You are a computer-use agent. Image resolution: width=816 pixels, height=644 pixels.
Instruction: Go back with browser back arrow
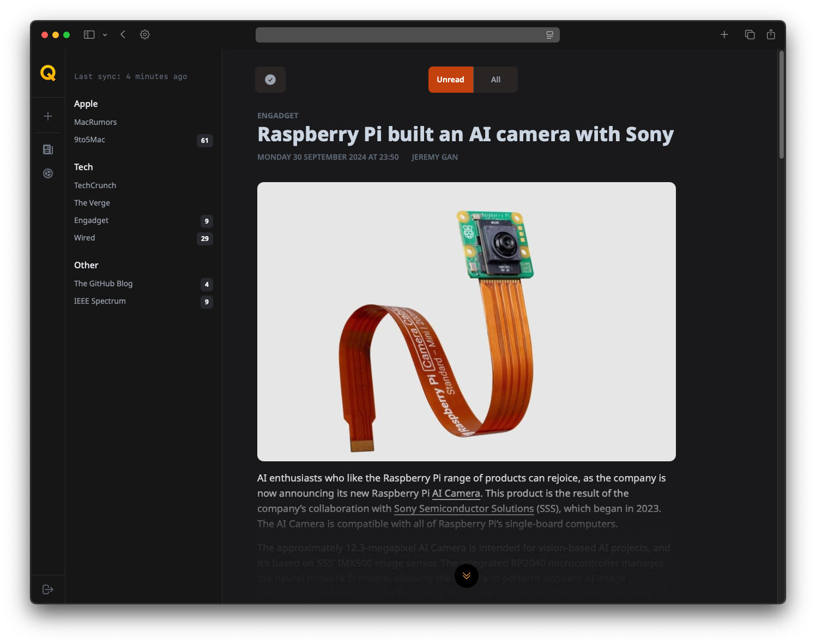(123, 34)
